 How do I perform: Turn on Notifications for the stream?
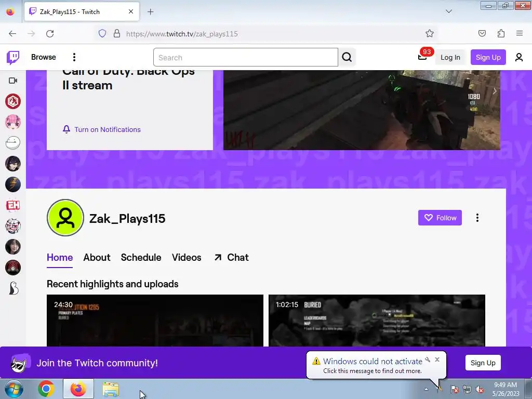pyautogui.click(x=101, y=129)
